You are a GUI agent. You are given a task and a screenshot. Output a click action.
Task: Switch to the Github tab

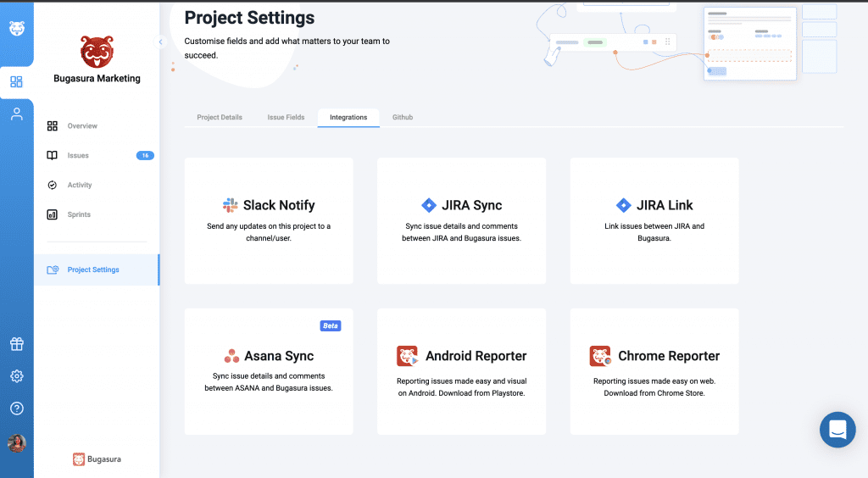403,117
